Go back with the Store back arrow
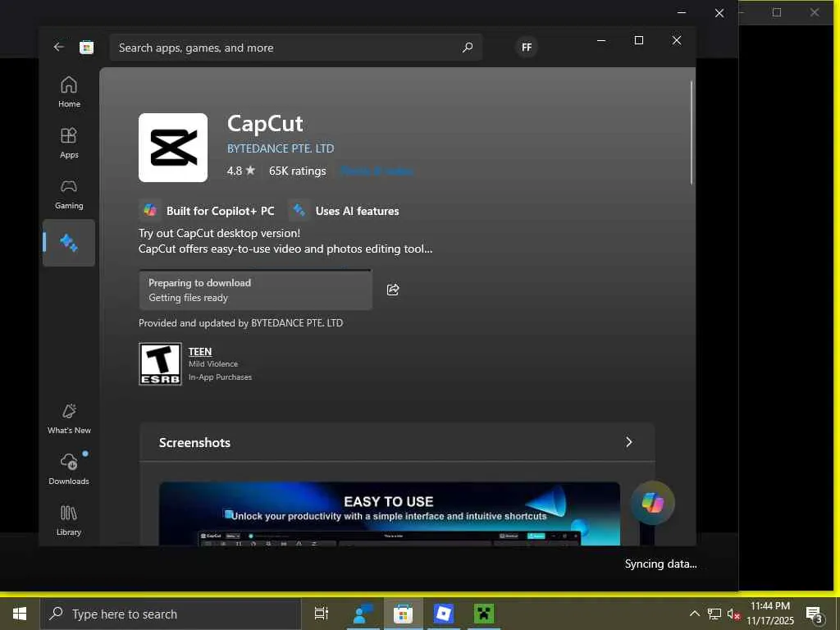Screen dimensions: 840x630 tap(58, 47)
